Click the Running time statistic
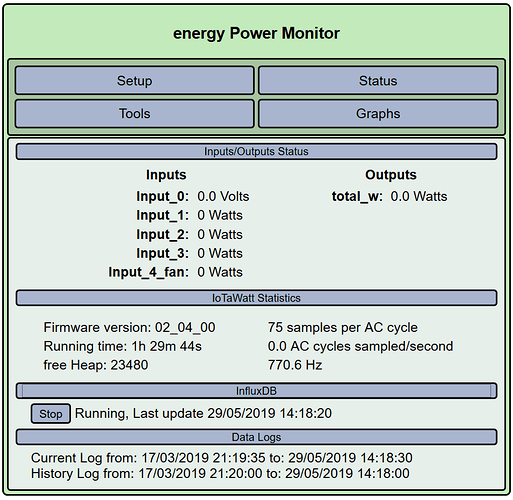 coord(122,346)
